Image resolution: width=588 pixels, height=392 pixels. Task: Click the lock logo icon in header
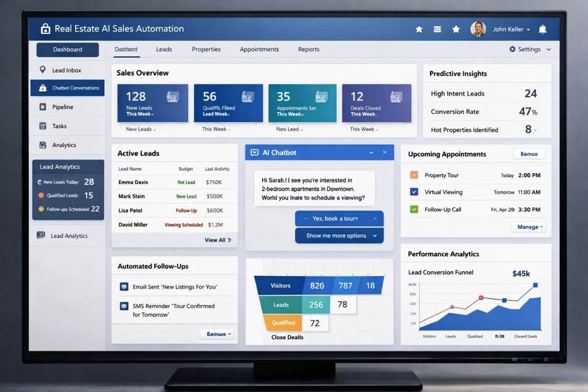tap(45, 29)
